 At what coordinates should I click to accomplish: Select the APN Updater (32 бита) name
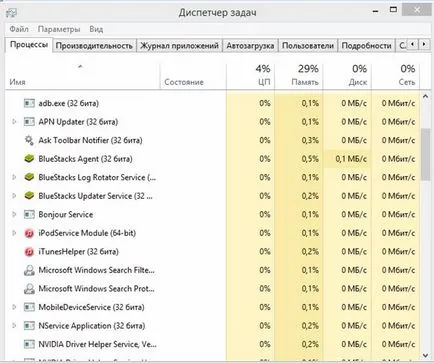(78, 122)
